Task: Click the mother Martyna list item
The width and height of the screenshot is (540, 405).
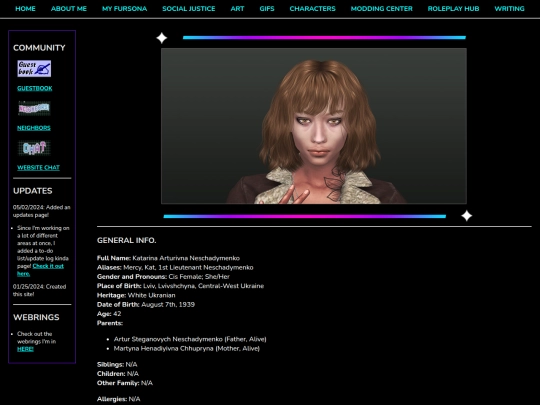Action: (187, 349)
